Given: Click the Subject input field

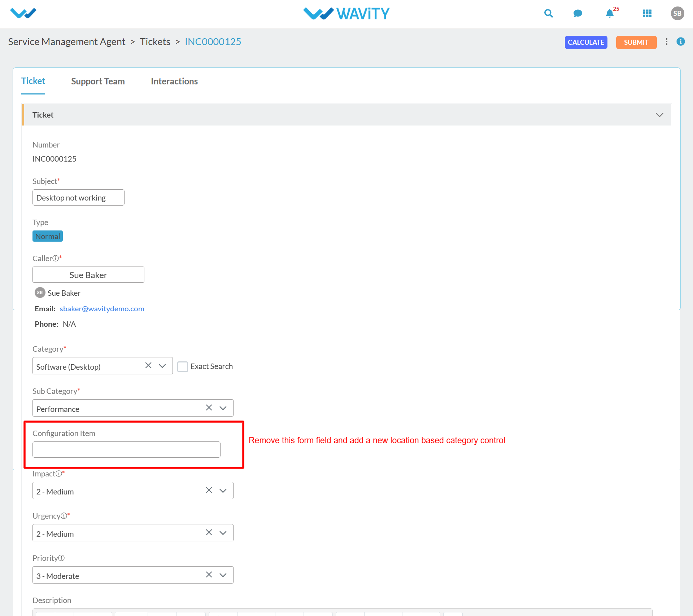Looking at the screenshot, I should [x=78, y=198].
